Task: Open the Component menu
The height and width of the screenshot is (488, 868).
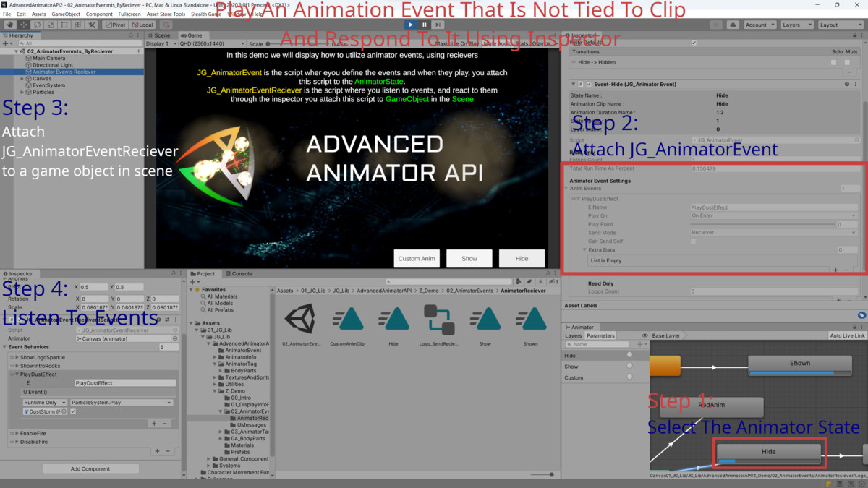Action: (x=99, y=14)
